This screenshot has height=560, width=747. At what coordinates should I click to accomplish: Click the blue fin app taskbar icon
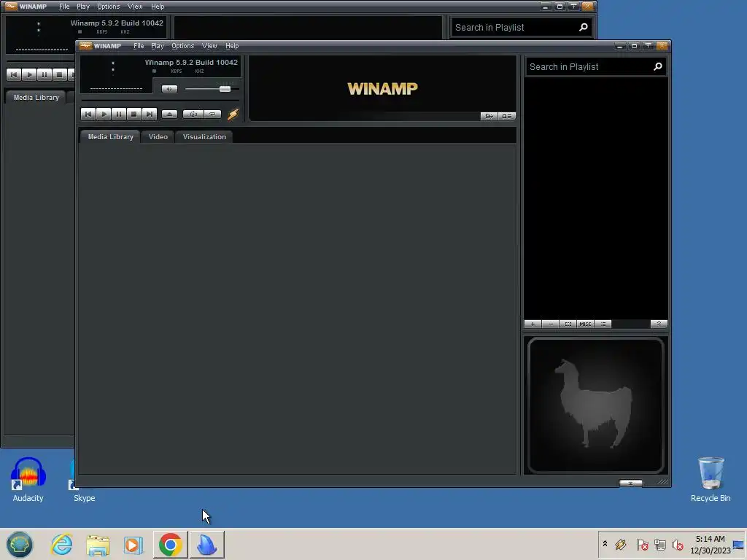(206, 544)
